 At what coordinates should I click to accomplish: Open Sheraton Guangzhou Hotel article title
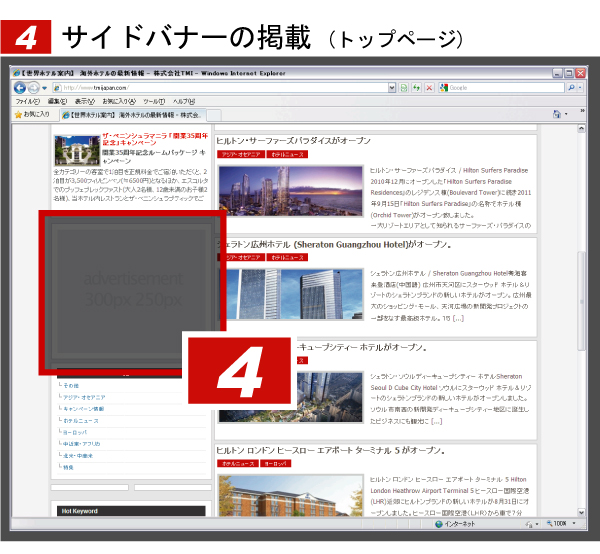point(334,244)
